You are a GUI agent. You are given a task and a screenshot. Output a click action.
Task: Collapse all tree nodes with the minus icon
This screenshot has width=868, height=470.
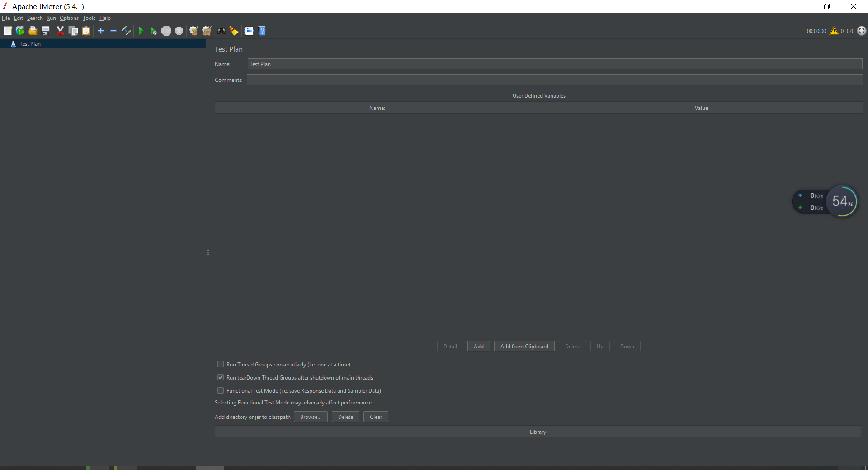coord(113,31)
